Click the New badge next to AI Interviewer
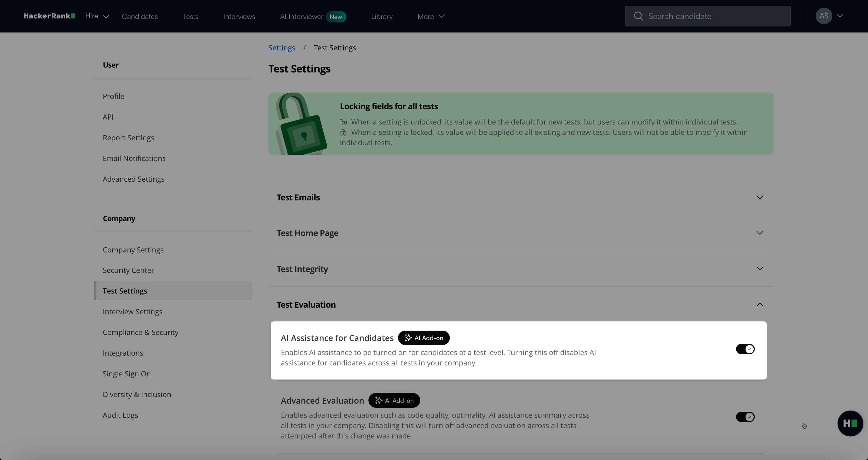This screenshot has width=868, height=460. pos(336,16)
